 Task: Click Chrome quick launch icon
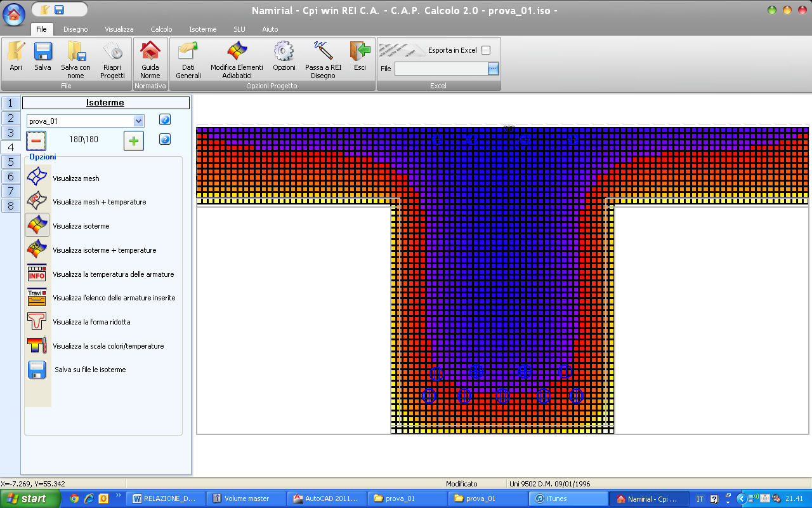click(x=74, y=498)
